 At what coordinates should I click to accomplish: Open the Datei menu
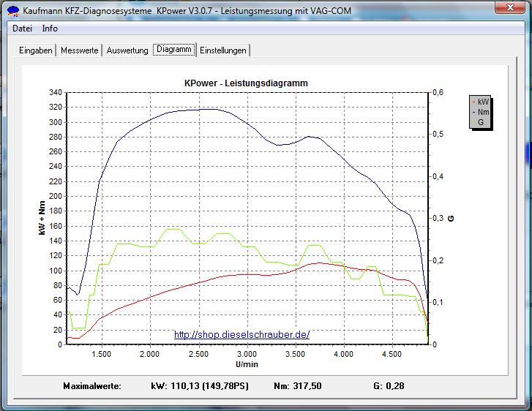tap(22, 29)
